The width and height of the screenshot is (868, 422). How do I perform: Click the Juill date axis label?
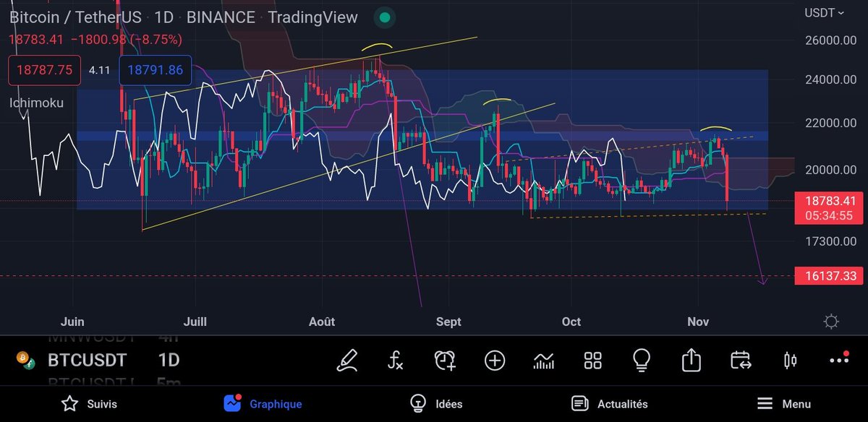(x=196, y=322)
